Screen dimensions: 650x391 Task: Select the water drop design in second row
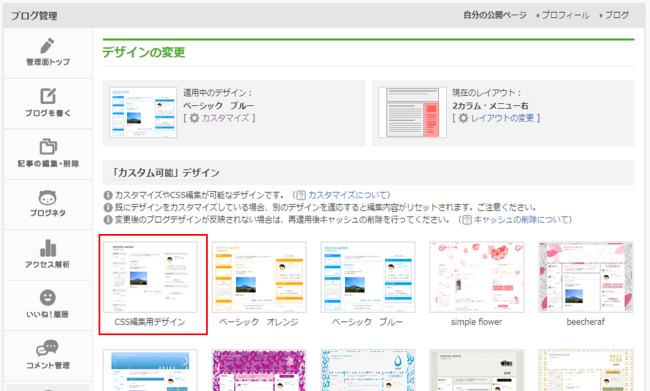click(x=368, y=370)
